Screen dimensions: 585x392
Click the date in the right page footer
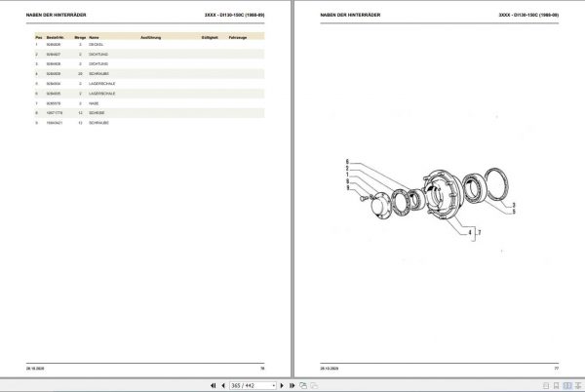pyautogui.click(x=330, y=369)
